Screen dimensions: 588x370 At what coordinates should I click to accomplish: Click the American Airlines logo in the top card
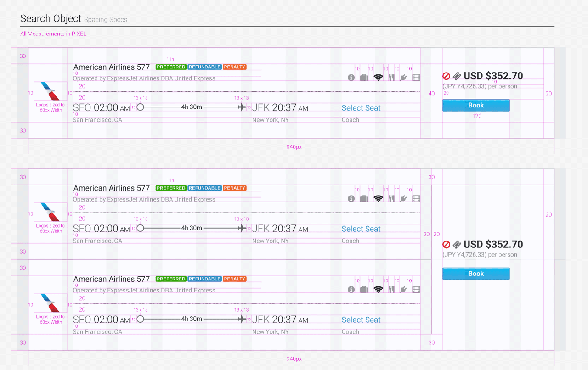[50, 91]
